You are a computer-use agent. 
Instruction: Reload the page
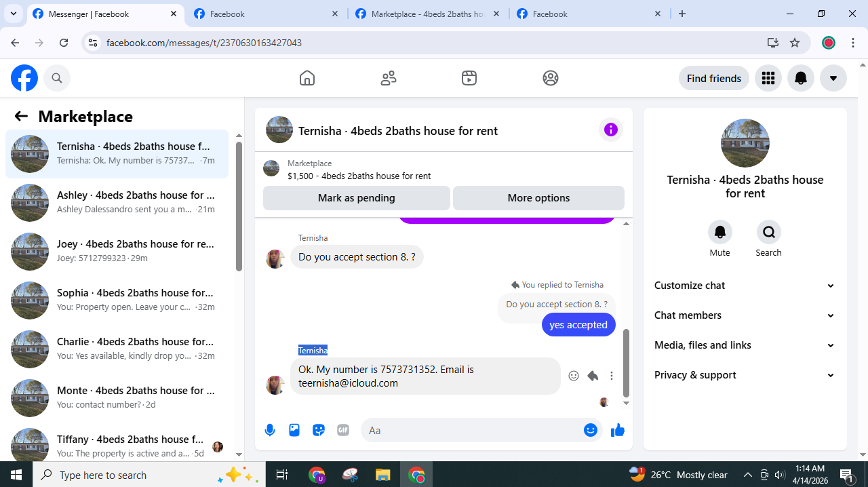click(x=64, y=43)
